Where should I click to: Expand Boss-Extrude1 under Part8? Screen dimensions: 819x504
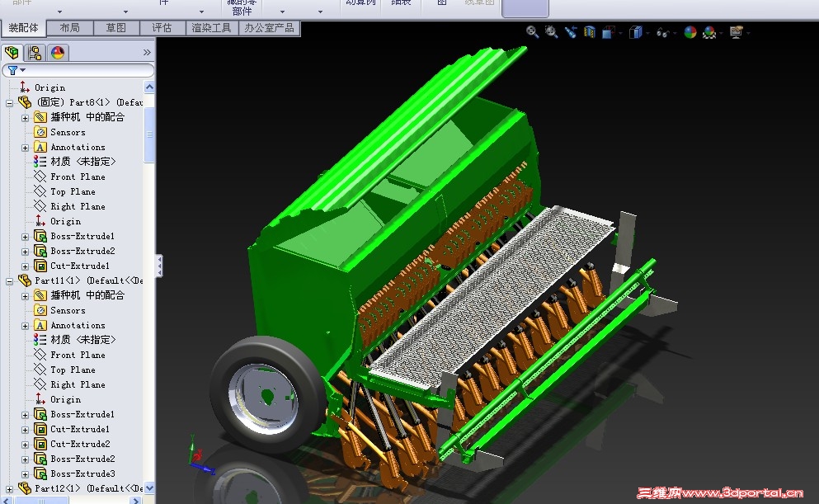pyautogui.click(x=25, y=237)
